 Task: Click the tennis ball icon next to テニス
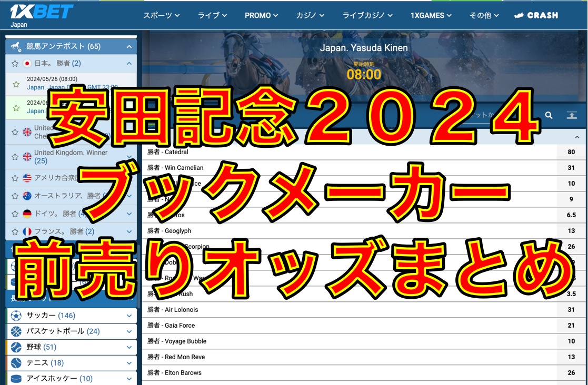(x=16, y=363)
